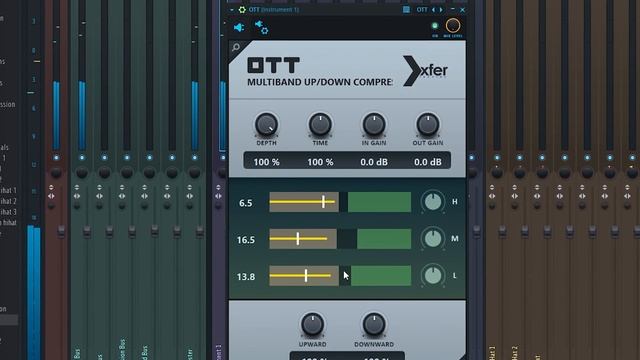
Task: Click the L band green downward region
Action: point(381,276)
